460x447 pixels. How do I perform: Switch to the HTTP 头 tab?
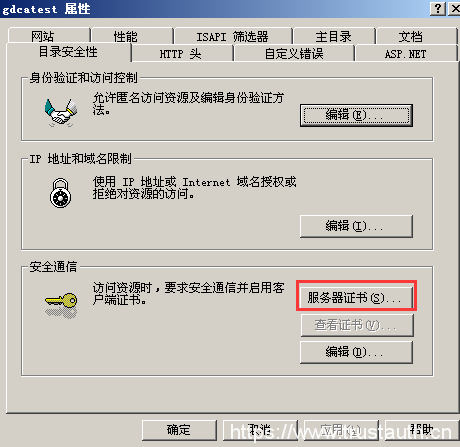click(182, 53)
